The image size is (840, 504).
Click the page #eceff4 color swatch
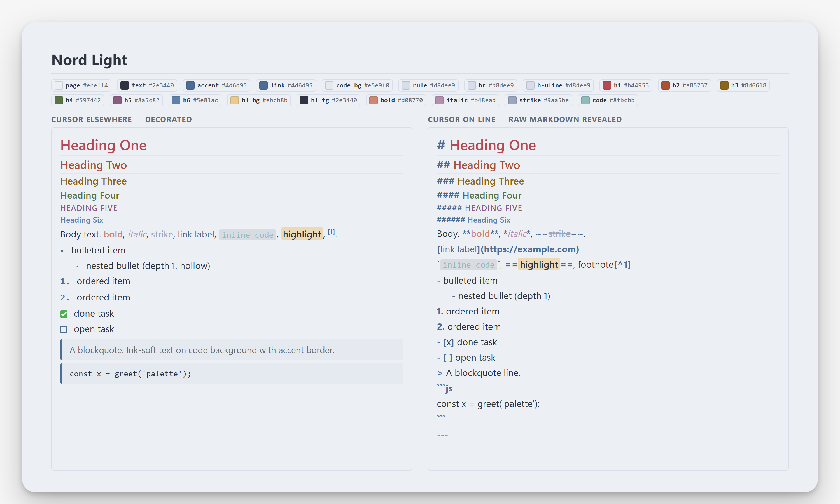click(x=81, y=85)
